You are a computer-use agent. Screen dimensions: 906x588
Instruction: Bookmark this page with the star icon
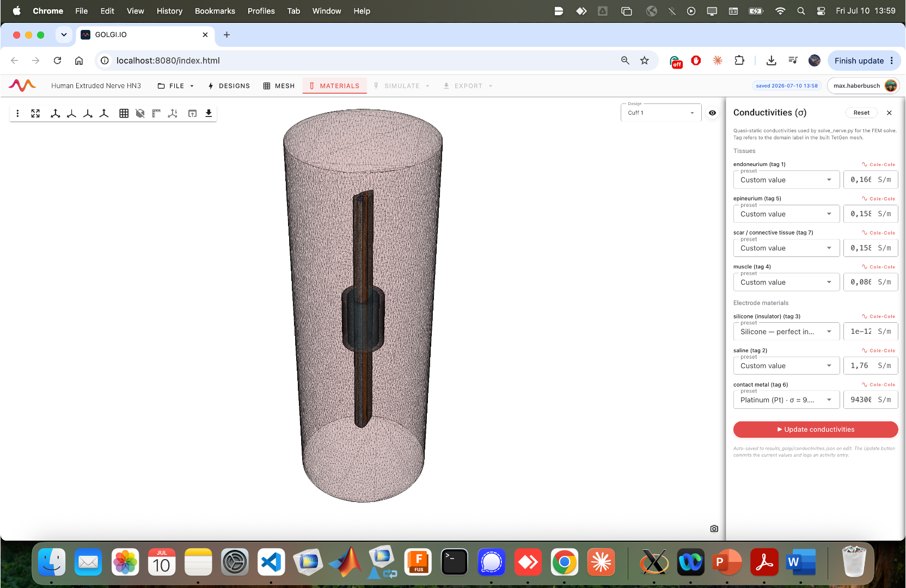(x=645, y=60)
